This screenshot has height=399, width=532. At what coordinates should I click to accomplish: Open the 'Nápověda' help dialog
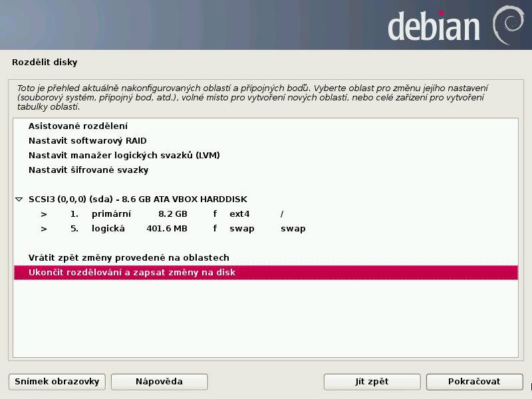[x=160, y=382]
